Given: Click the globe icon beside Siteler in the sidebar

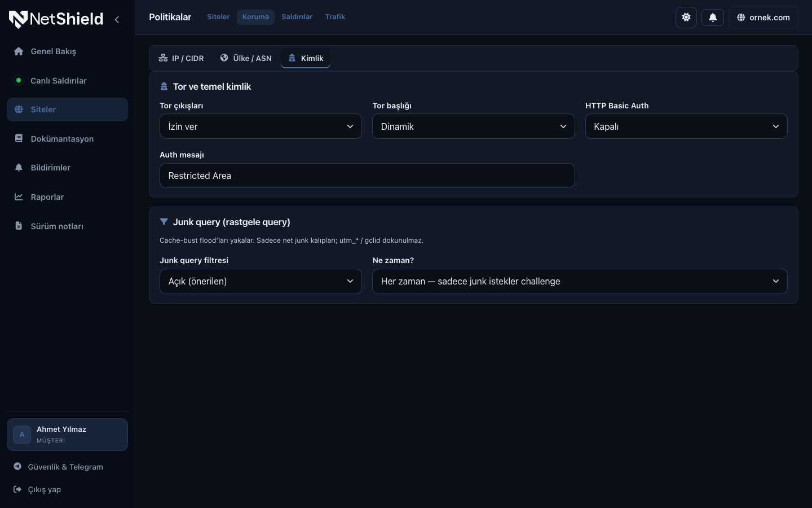Looking at the screenshot, I should click(19, 110).
